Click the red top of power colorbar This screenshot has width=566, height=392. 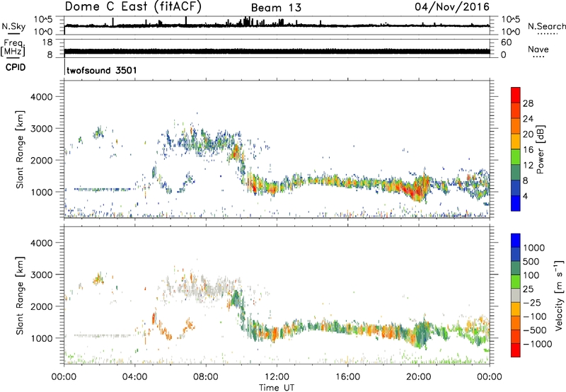pos(516,95)
